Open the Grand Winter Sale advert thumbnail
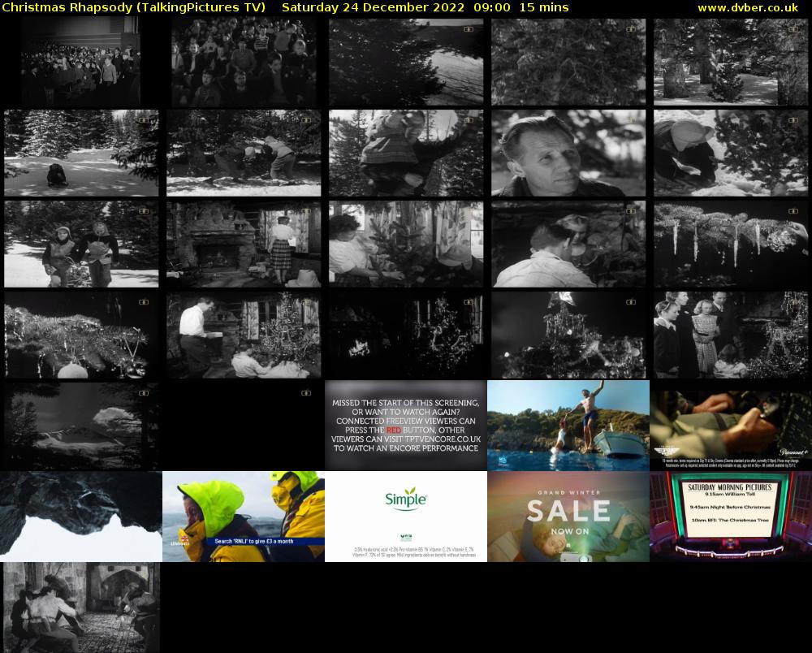This screenshot has width=812, height=653. tap(568, 517)
